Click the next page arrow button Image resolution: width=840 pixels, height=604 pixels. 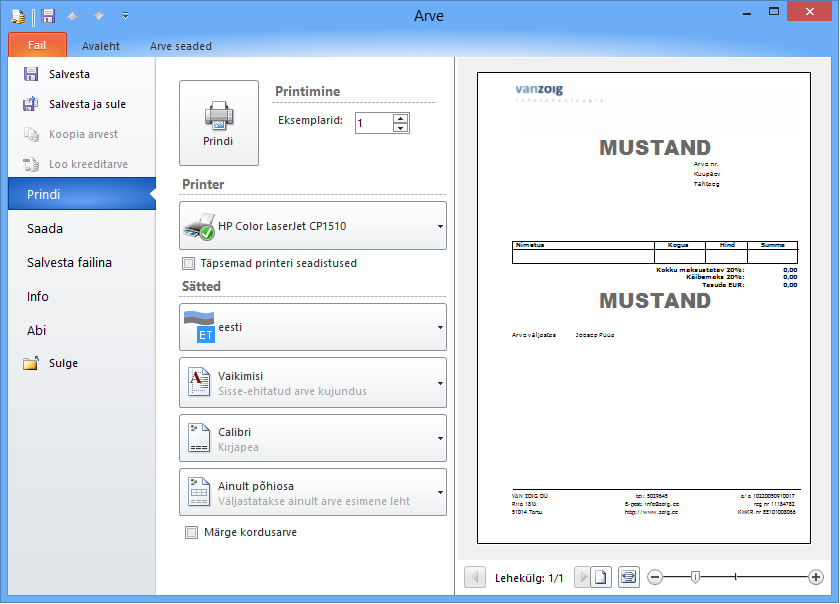(x=582, y=577)
